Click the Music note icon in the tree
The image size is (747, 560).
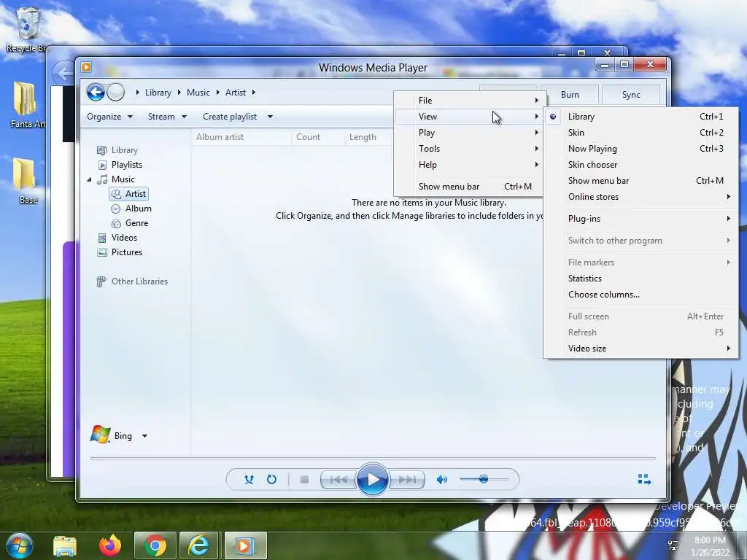pos(102,179)
